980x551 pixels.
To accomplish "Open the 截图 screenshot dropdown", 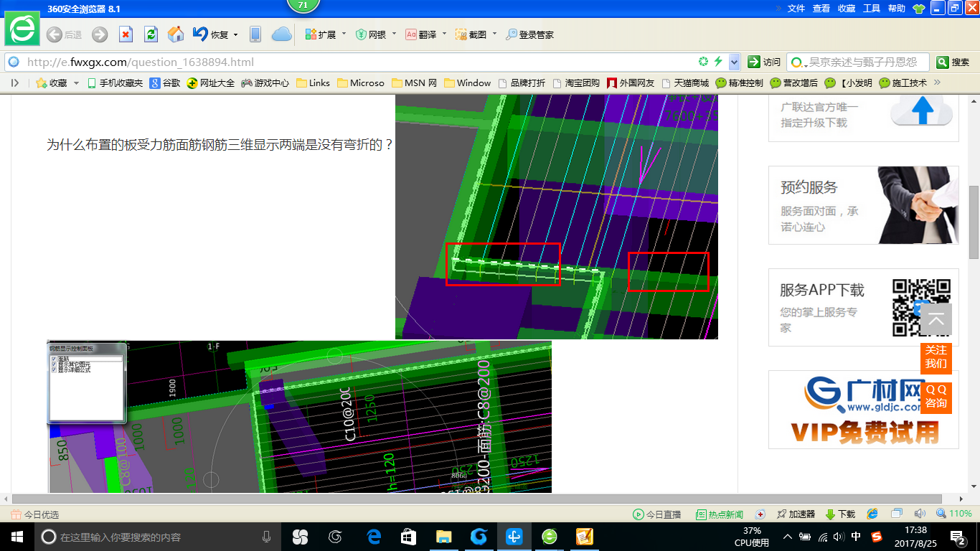I will pyautogui.click(x=494, y=34).
